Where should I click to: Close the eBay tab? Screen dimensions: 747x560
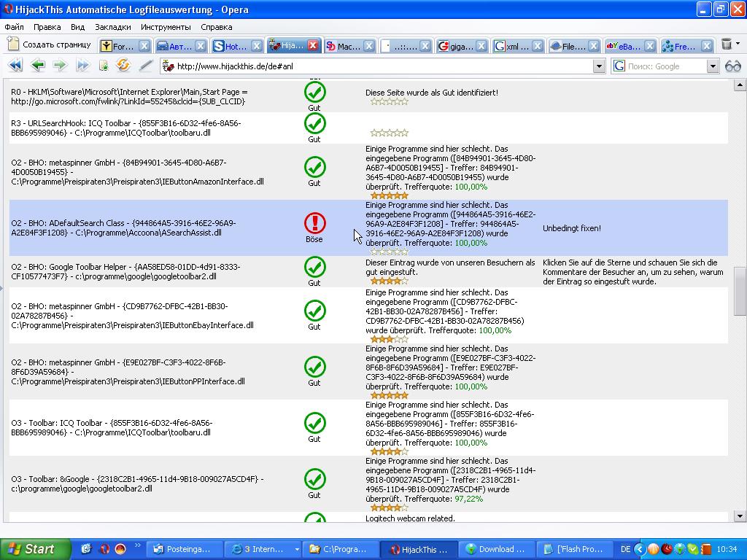(x=650, y=46)
